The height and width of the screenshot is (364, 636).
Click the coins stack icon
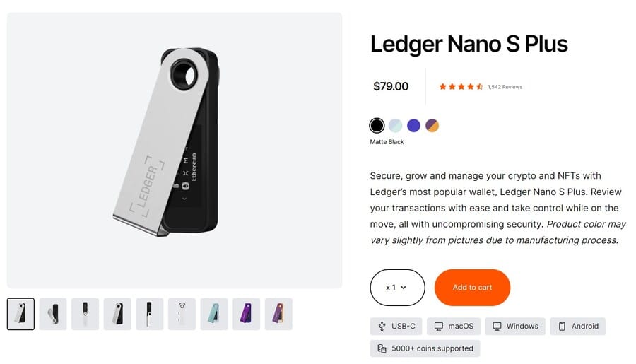[382, 348]
